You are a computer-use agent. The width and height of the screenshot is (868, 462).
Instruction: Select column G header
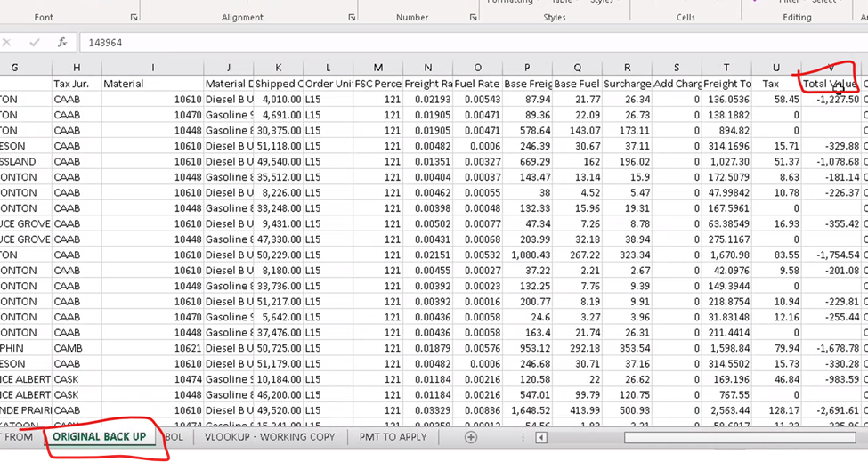pos(14,68)
